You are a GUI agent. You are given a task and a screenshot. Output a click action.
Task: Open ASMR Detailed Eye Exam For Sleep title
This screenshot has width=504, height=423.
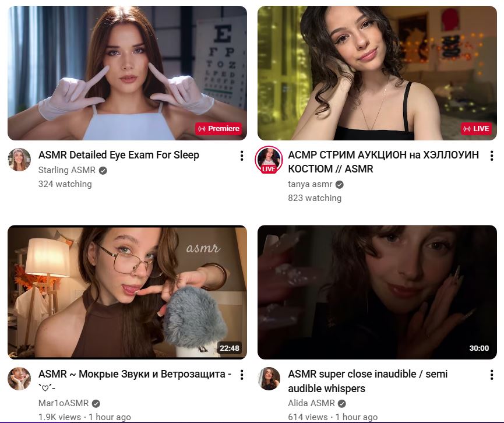(x=119, y=155)
